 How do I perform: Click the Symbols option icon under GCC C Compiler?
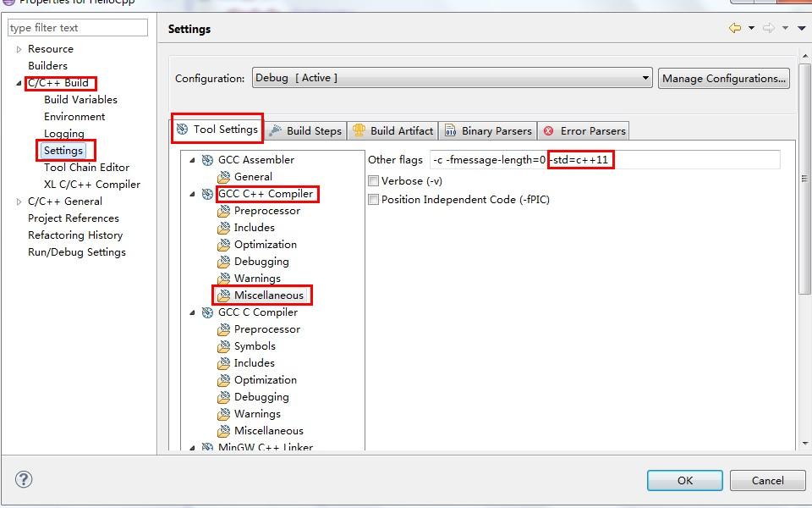click(x=223, y=346)
